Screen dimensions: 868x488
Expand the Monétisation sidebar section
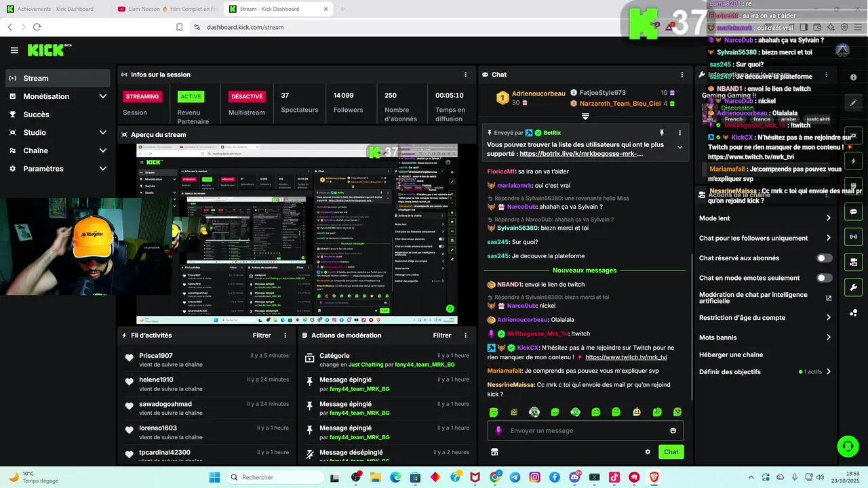pos(103,96)
